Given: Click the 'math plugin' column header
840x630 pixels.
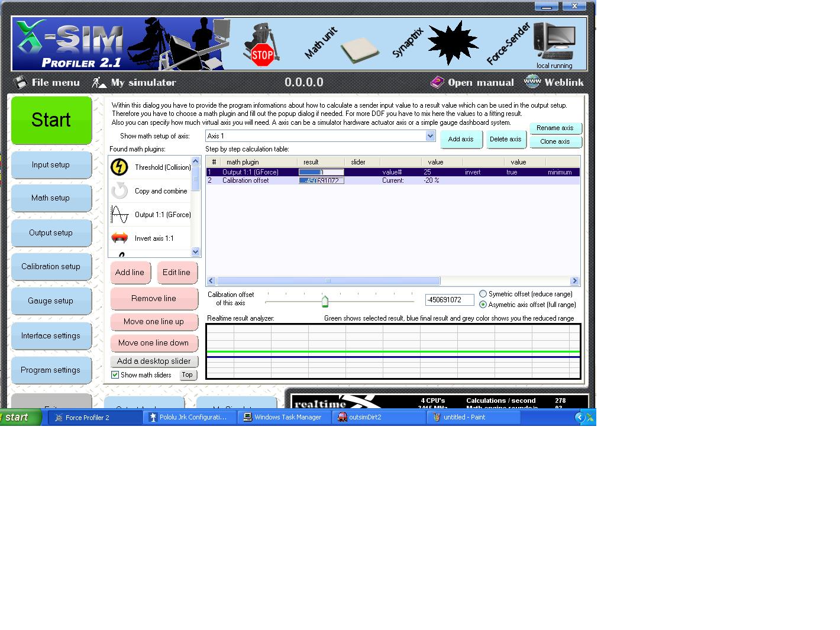Looking at the screenshot, I should point(259,162).
